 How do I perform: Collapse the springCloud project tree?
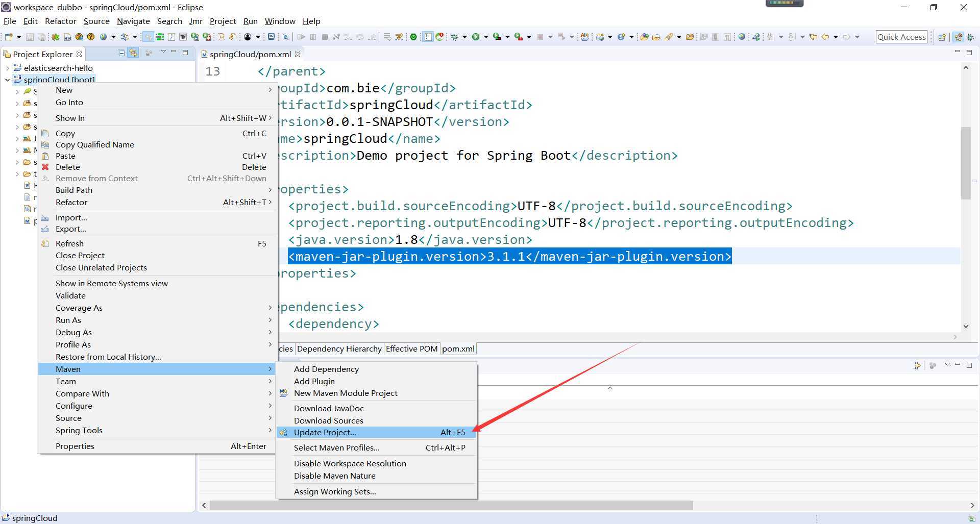[x=8, y=80]
